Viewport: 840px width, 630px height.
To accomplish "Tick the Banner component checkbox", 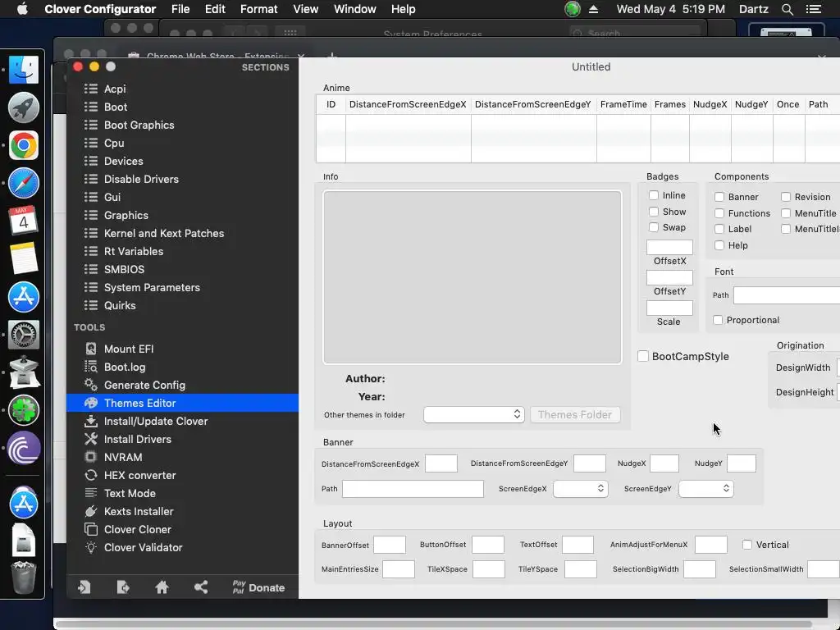I will (x=719, y=197).
